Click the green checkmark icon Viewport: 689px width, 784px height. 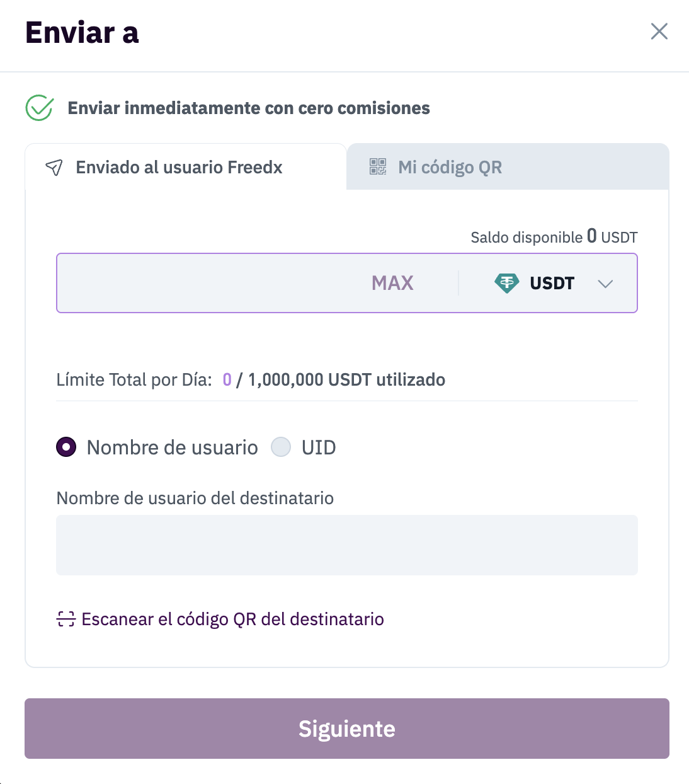coord(39,108)
